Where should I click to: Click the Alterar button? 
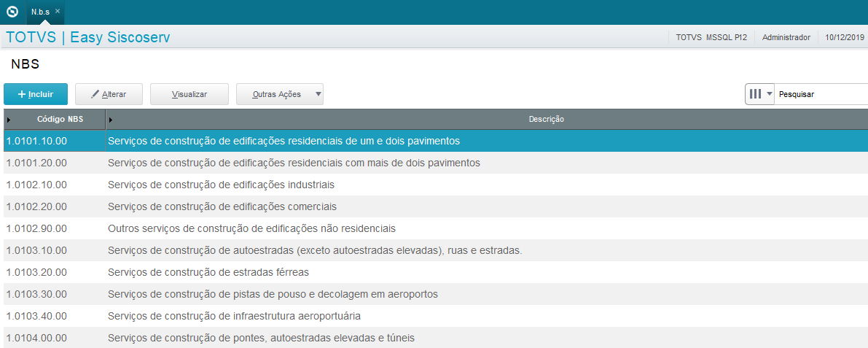click(109, 94)
